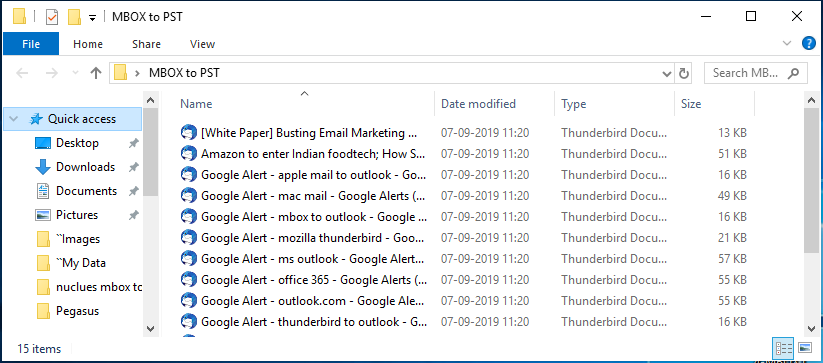Open Help with the question mark icon
The width and height of the screenshot is (823, 363).
point(809,44)
